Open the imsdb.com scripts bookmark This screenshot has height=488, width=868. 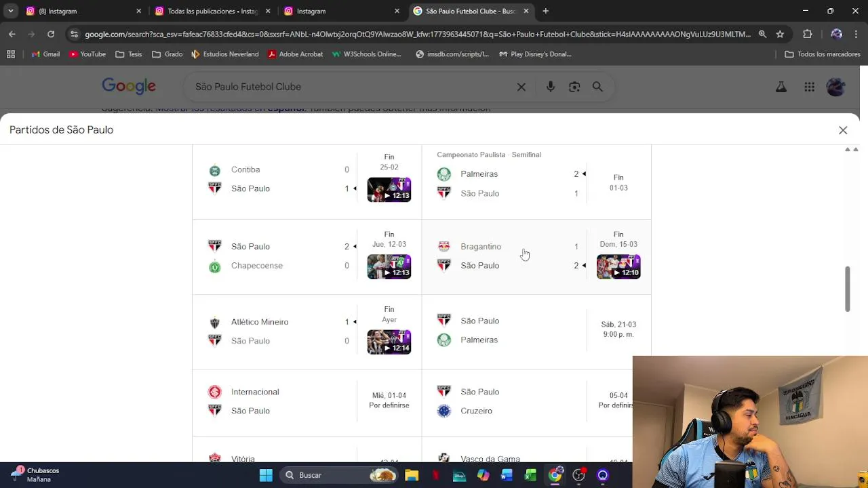[452, 54]
